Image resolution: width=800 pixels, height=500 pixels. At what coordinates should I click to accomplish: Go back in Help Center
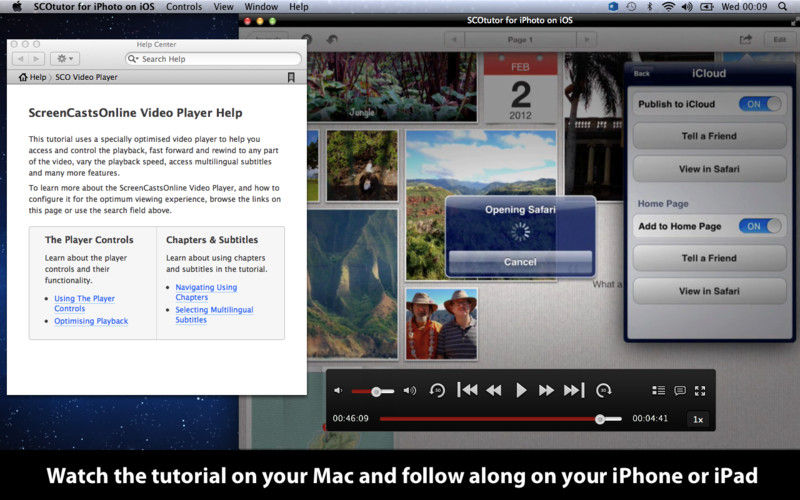pyautogui.click(x=20, y=59)
